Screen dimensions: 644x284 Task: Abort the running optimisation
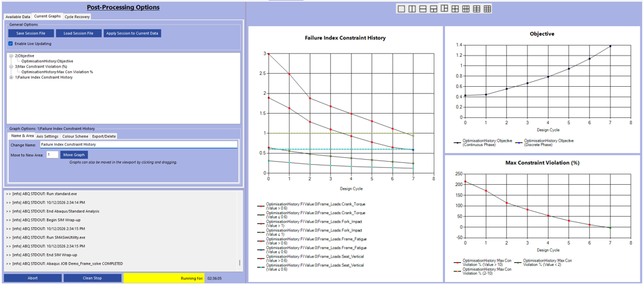tap(33, 278)
